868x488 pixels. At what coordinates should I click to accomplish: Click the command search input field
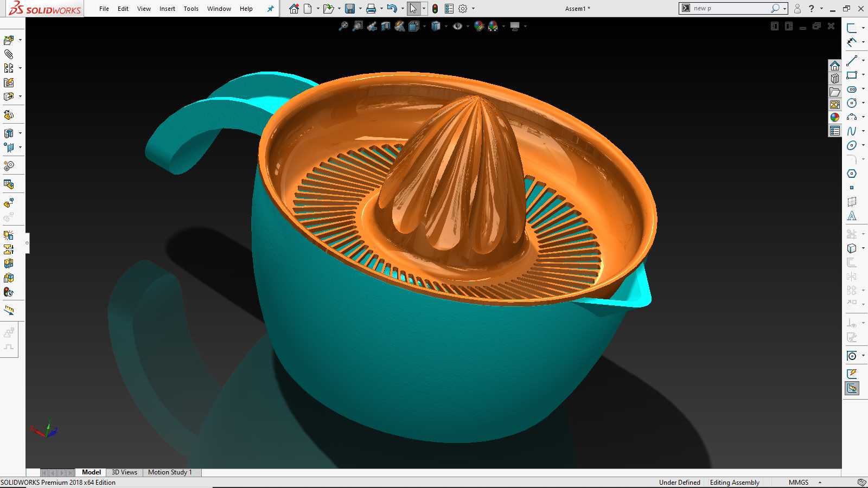[x=730, y=8]
